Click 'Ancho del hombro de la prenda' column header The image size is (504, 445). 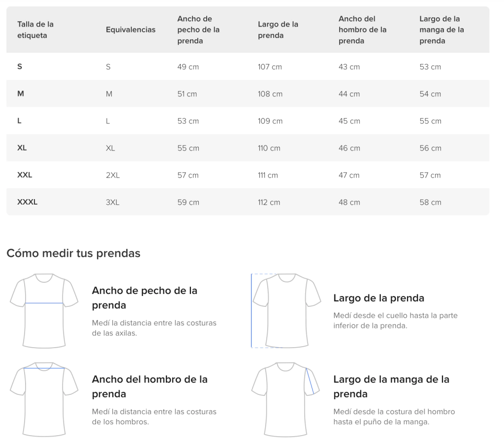point(362,30)
